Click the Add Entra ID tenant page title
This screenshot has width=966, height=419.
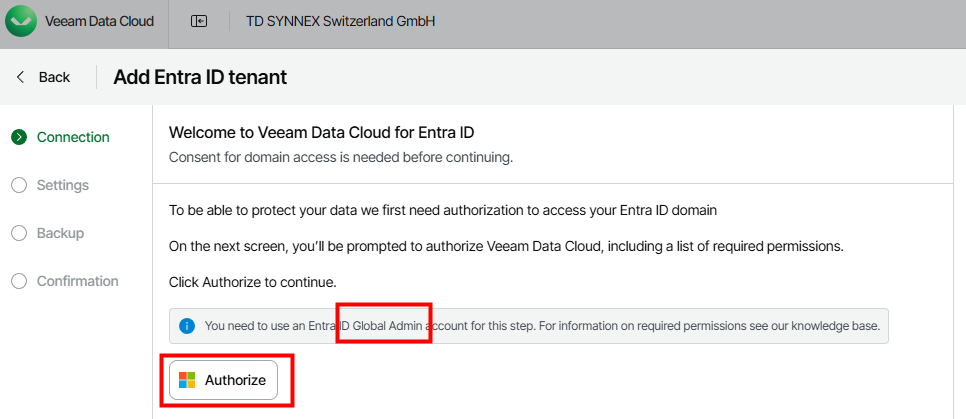tap(200, 77)
